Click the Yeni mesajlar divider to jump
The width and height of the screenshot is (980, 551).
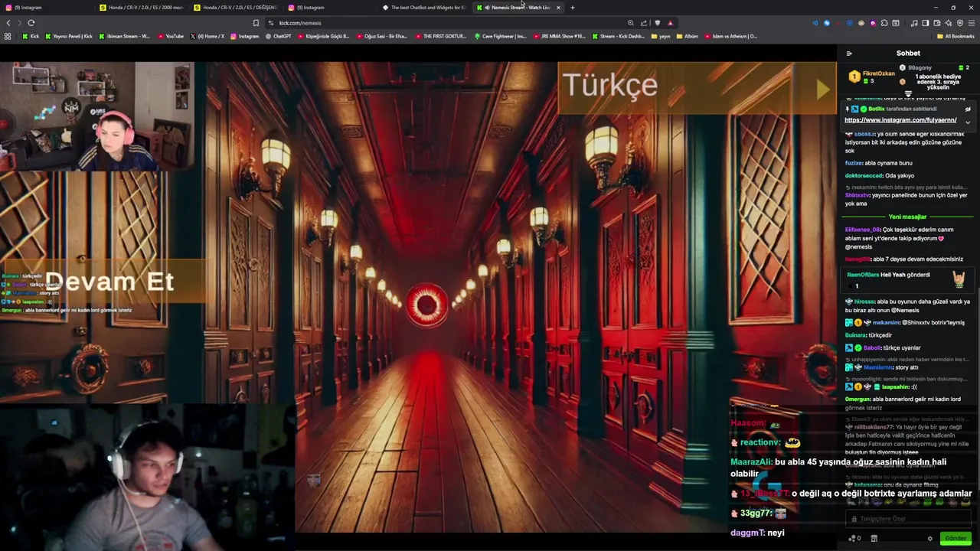click(x=907, y=217)
